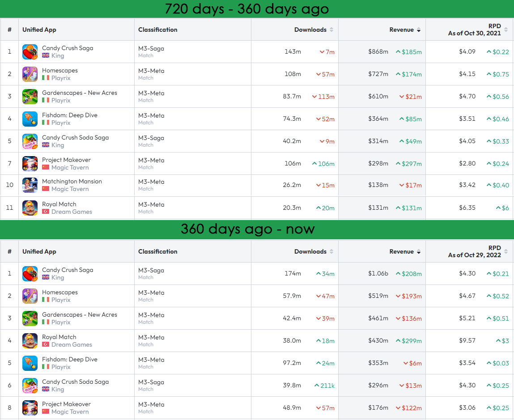Viewport: 514px width, 420px height.
Task: Open Gardenscapes - New Acres title in bottom table
Action: coord(79,314)
